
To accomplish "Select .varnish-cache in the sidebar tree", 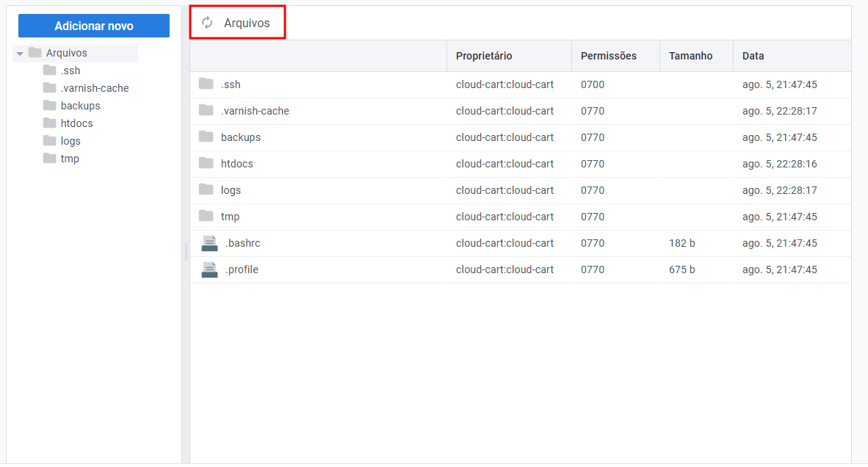I will (x=95, y=88).
